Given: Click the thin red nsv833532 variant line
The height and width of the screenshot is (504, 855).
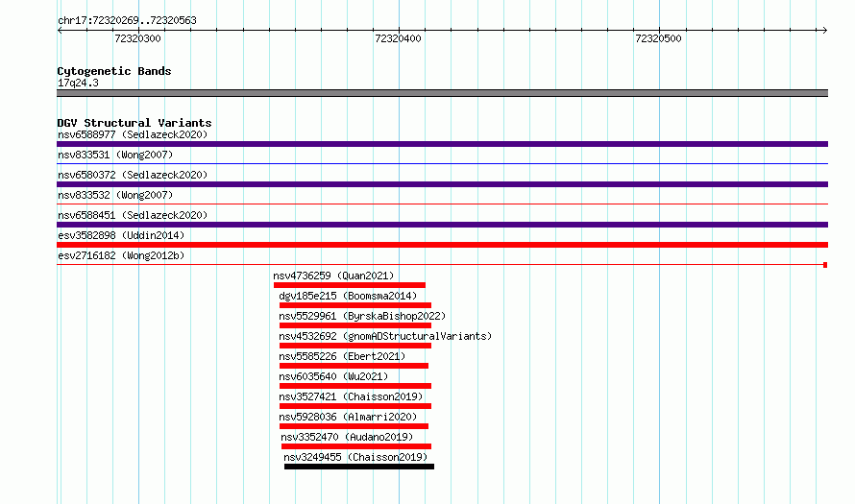Looking at the screenshot, I should 442,204.
